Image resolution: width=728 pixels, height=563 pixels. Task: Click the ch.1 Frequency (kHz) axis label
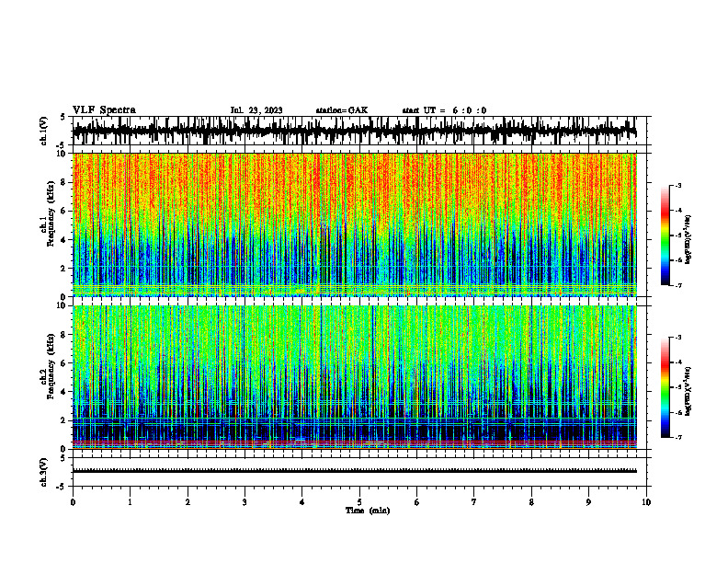click(51, 224)
